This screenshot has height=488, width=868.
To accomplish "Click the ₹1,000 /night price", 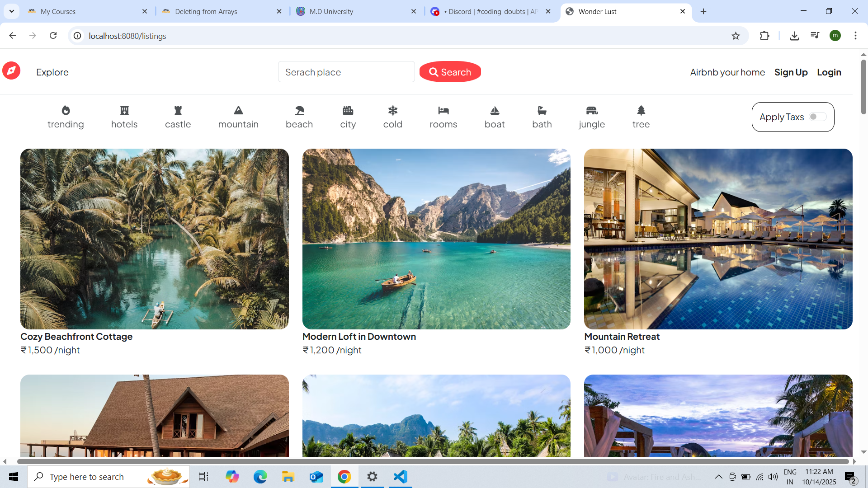I will 614,350.
